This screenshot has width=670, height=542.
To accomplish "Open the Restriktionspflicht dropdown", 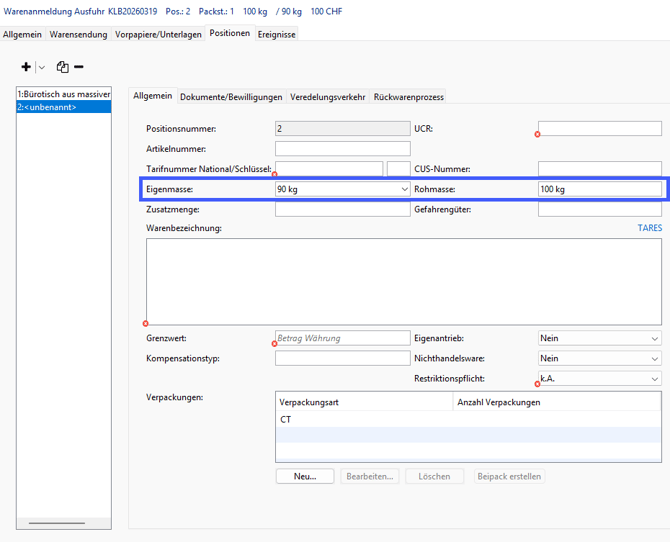I will 655,379.
